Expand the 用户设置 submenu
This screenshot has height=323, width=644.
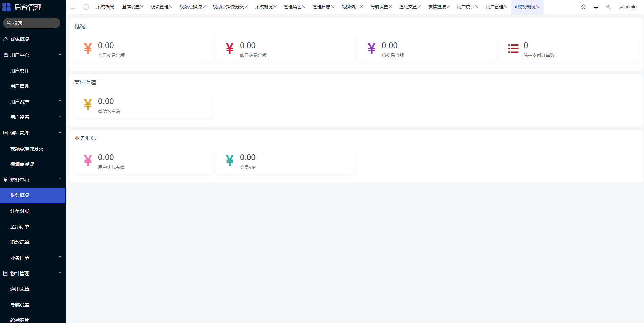33,117
